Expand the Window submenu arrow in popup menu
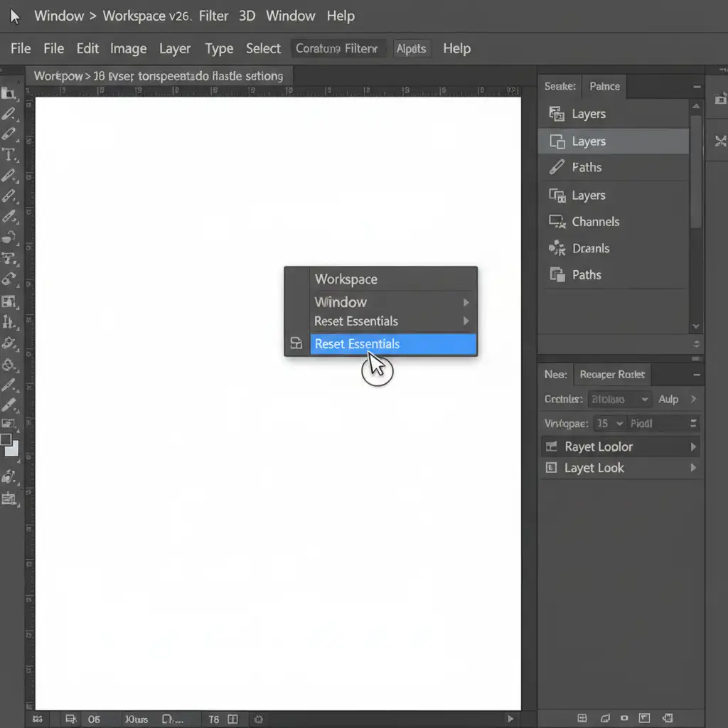The height and width of the screenshot is (728, 728). point(466,302)
